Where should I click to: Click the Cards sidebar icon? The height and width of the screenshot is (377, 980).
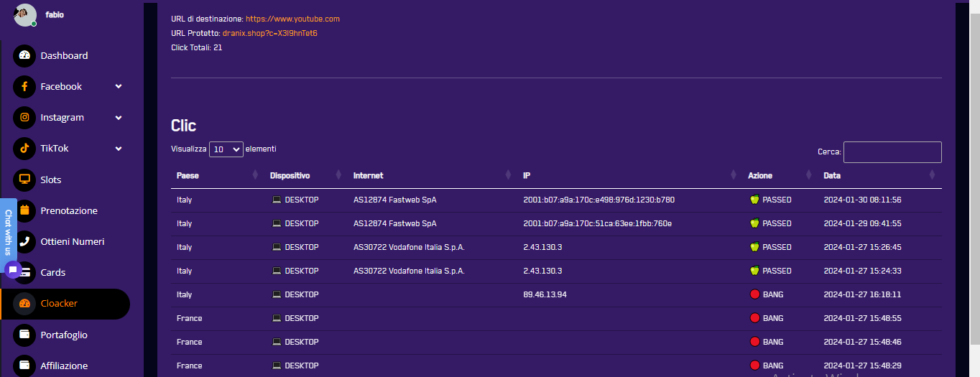(26, 272)
